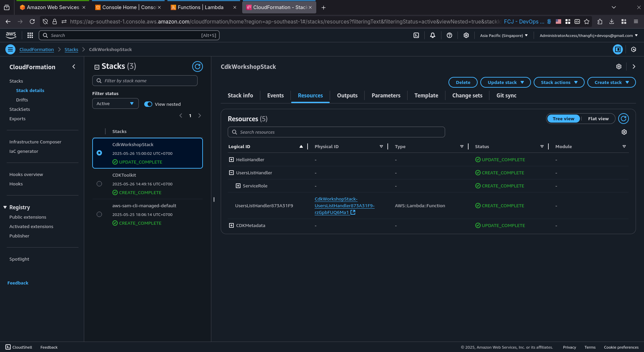The width and height of the screenshot is (644, 352).
Task: Open the Active filter status dropdown
Action: (115, 103)
